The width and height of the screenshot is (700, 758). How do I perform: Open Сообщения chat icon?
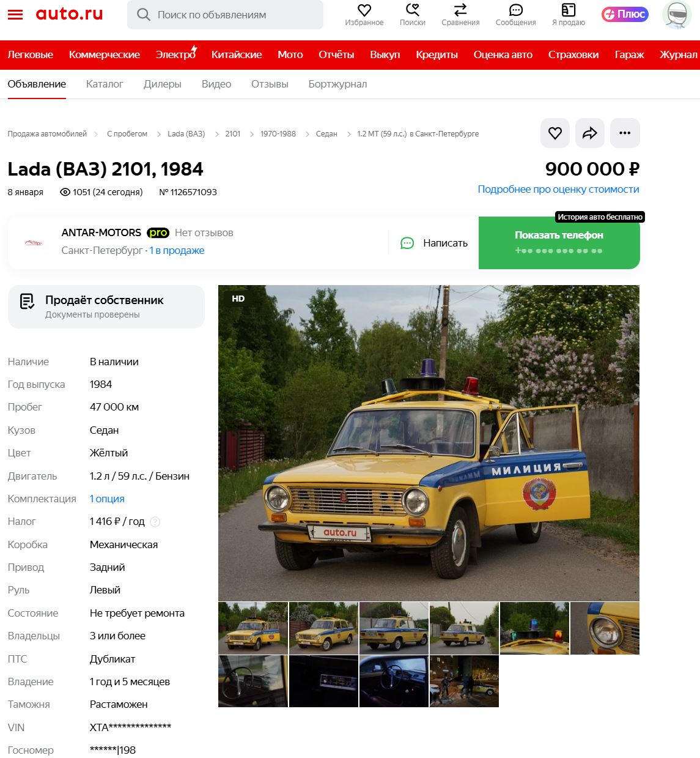pos(516,10)
